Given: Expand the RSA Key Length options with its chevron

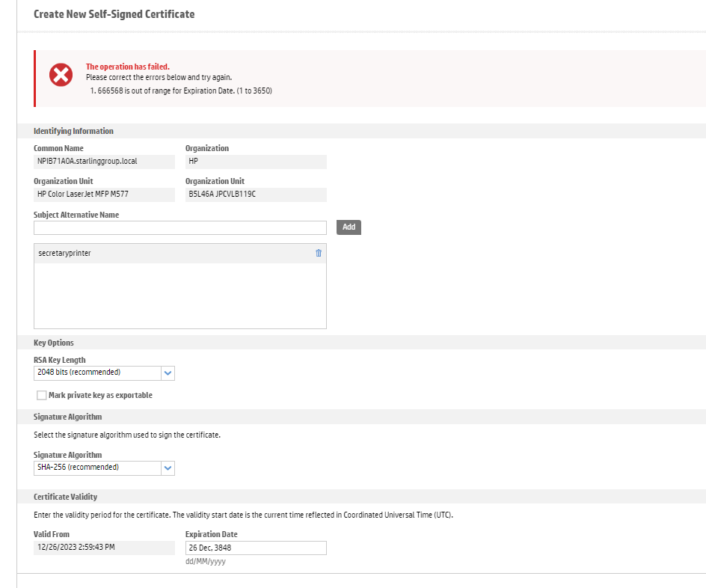Looking at the screenshot, I should [168, 373].
